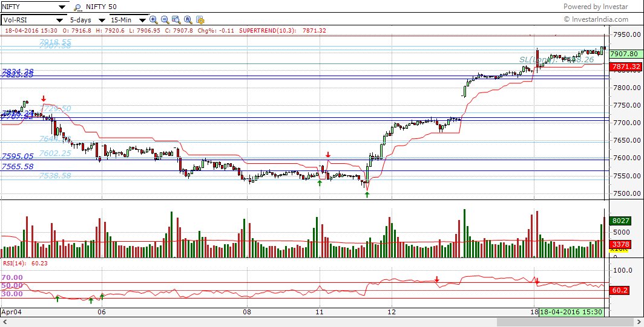
Task: Click the 3378 volume average tag
Action: pos(620,245)
